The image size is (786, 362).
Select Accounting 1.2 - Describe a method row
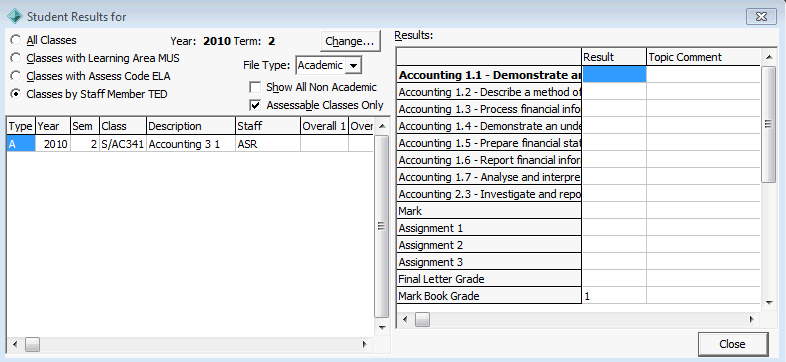click(x=489, y=92)
